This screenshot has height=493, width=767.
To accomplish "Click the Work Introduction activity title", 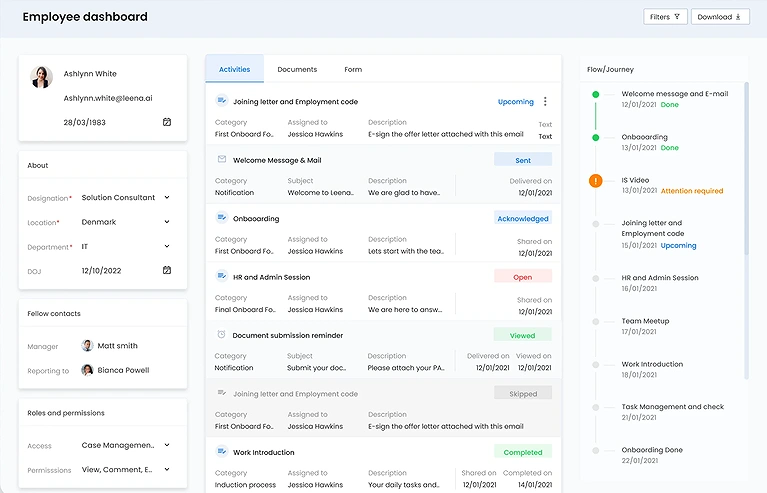I will (x=264, y=452).
